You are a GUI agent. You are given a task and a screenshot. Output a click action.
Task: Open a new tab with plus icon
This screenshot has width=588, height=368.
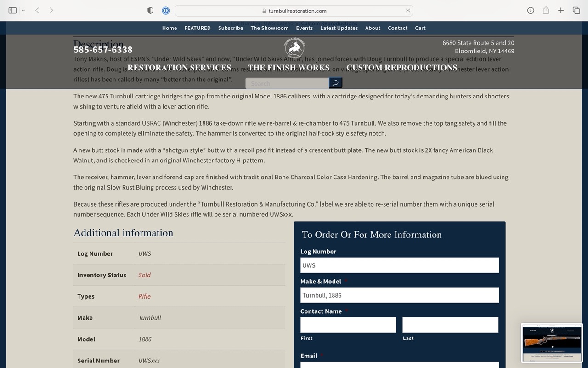point(561,11)
